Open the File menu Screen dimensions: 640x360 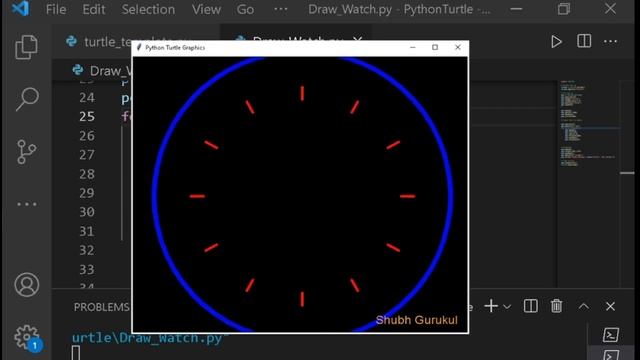pos(56,9)
